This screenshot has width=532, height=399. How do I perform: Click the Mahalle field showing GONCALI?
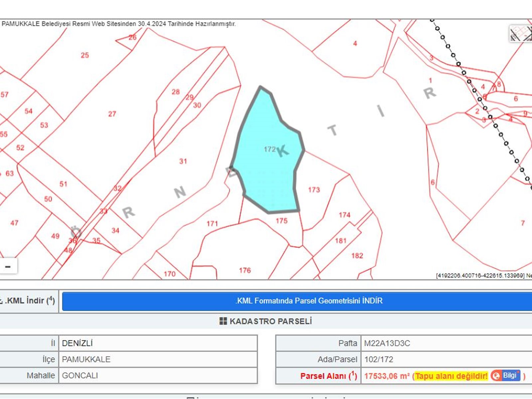(x=158, y=375)
